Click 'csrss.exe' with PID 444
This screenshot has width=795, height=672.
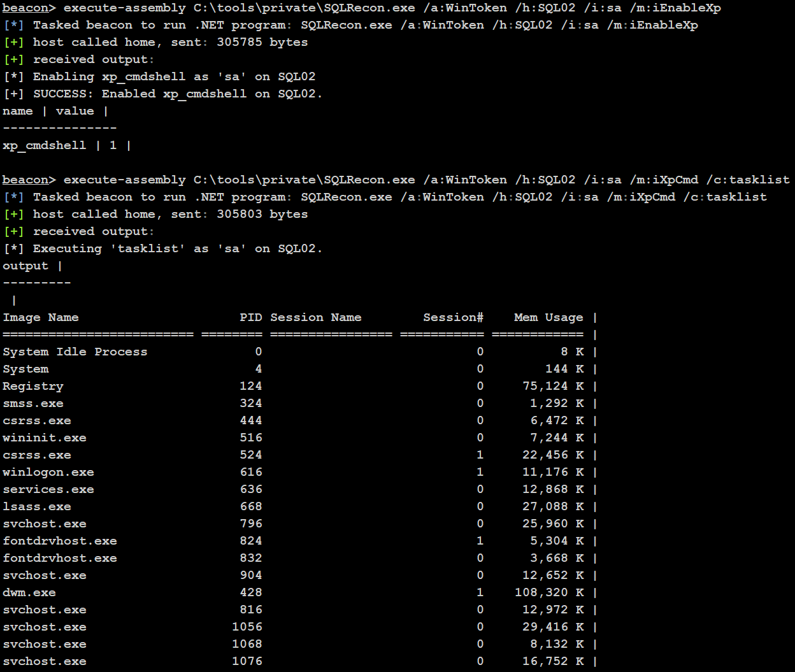37,420
